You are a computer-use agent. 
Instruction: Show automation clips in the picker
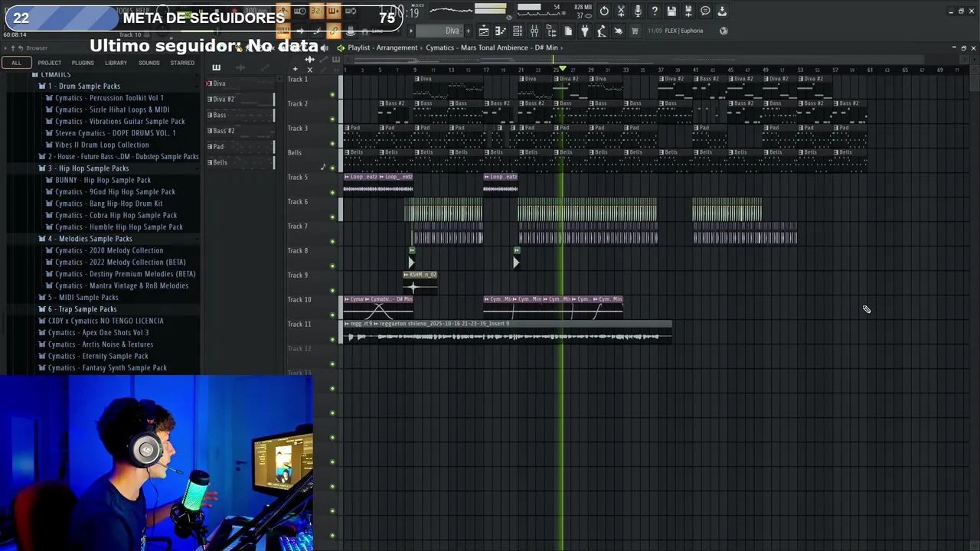coord(264,68)
